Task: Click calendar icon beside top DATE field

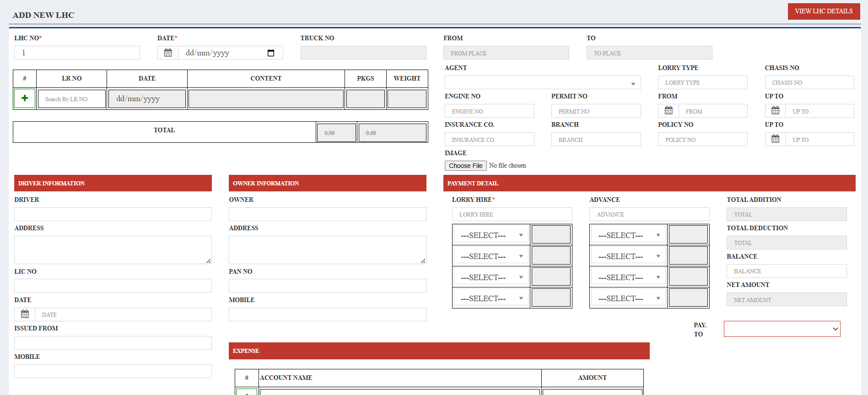Action: [x=168, y=53]
